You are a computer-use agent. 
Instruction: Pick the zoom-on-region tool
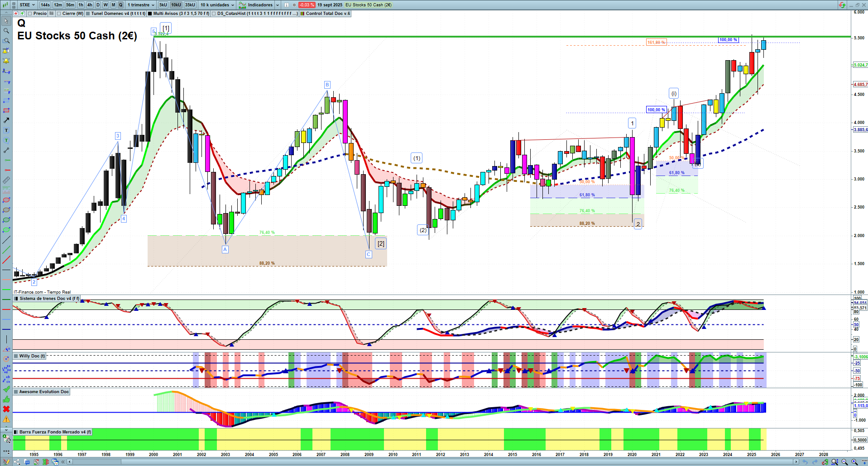click(6, 41)
